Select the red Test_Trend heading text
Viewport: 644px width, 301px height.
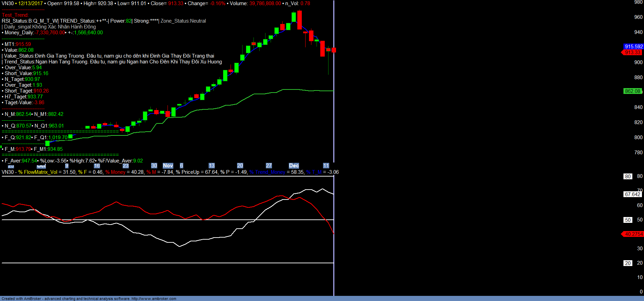coord(15,15)
